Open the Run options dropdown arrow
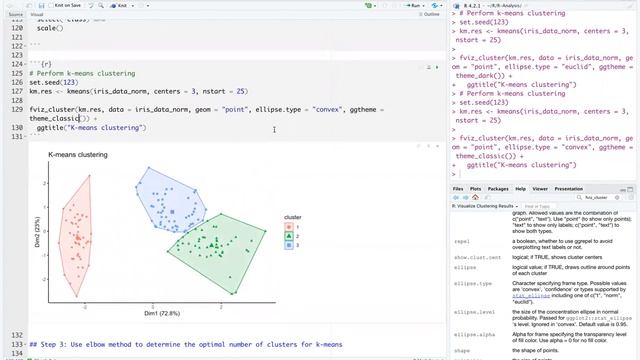 coord(423,6)
